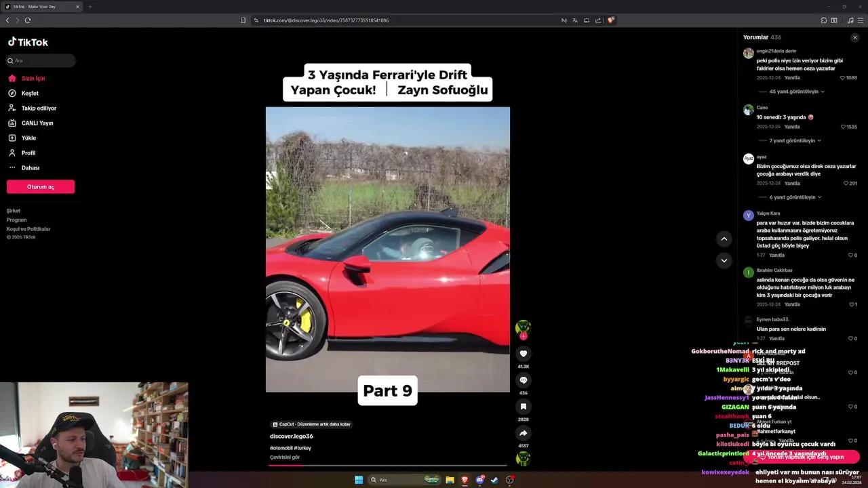Viewport: 868px width, 488px height.
Task: Open File Explorer from the taskbar
Action: (x=450, y=480)
